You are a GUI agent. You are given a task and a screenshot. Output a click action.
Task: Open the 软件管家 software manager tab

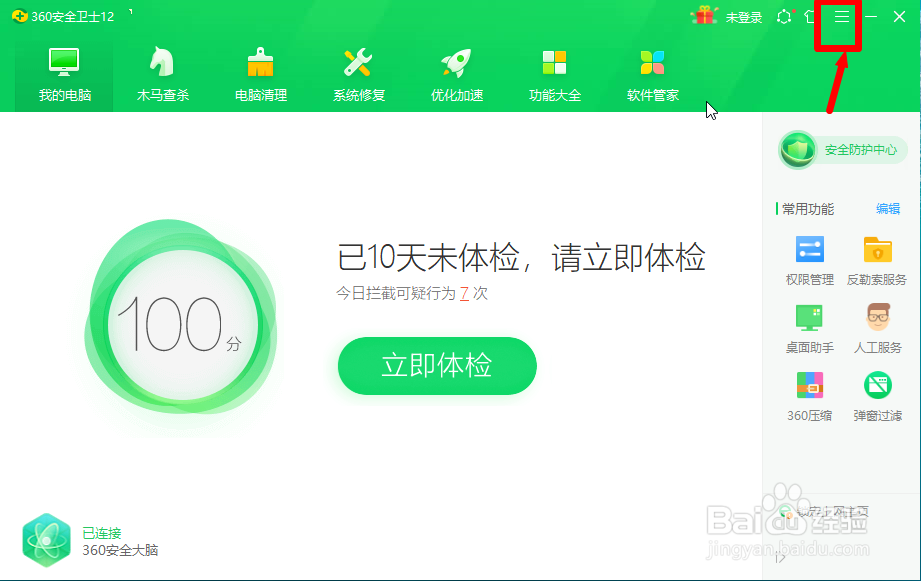click(653, 75)
